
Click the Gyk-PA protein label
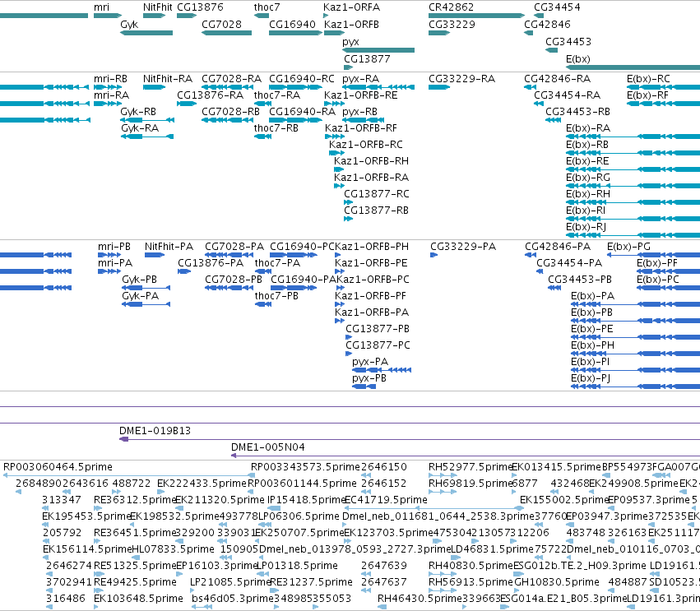click(x=141, y=296)
